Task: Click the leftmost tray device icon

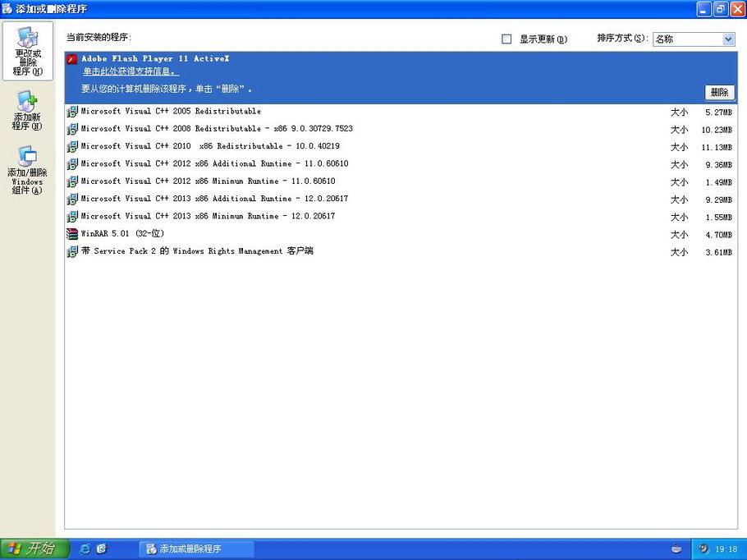Action: tap(676, 549)
